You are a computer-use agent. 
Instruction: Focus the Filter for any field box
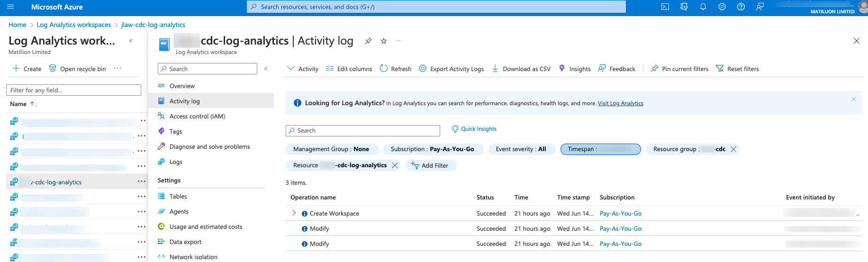point(73,90)
